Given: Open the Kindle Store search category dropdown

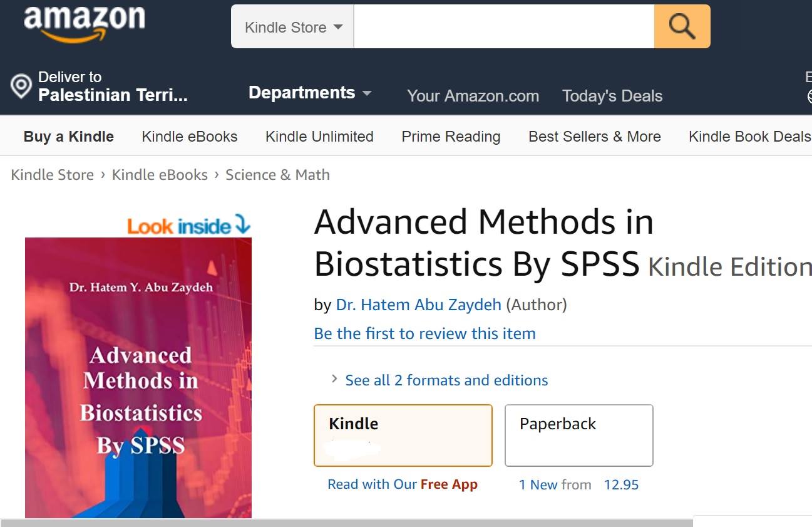Looking at the screenshot, I should click(x=292, y=27).
